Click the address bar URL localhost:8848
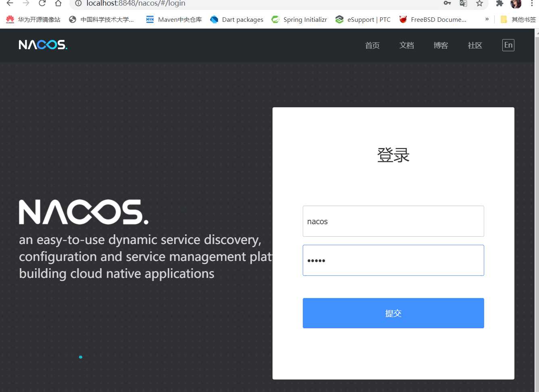 (136, 3)
